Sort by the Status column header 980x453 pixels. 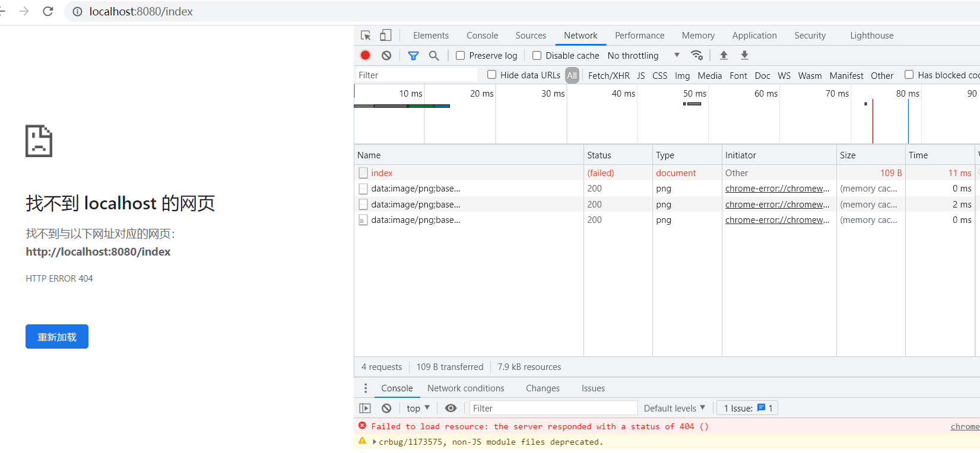[x=618, y=155]
